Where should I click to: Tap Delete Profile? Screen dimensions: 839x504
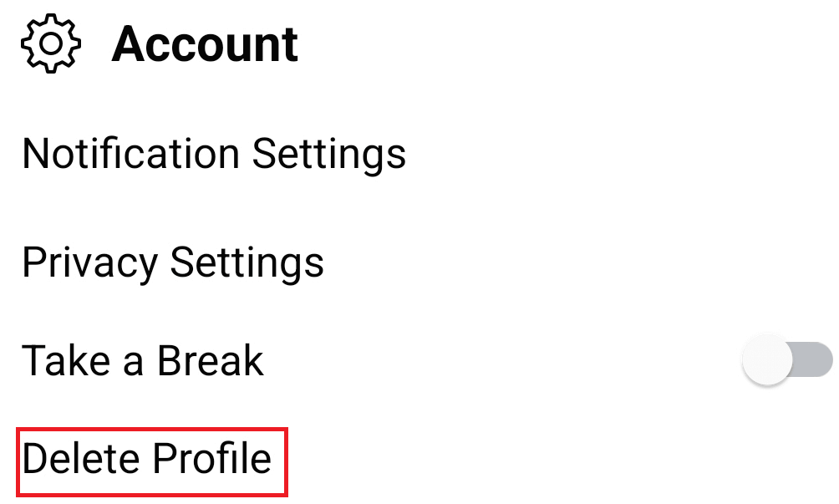tap(147, 460)
